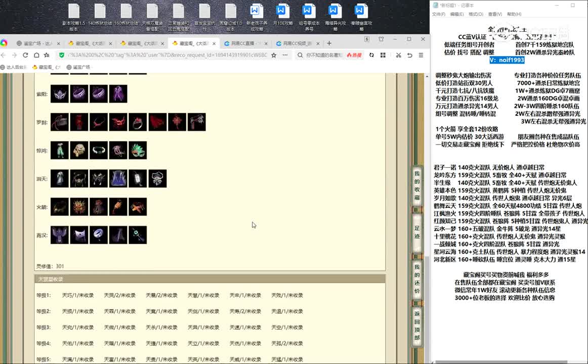The height and width of the screenshot is (364, 588).
Task: Bookmark page with address bar star
Action: pyautogui.click(x=274, y=55)
